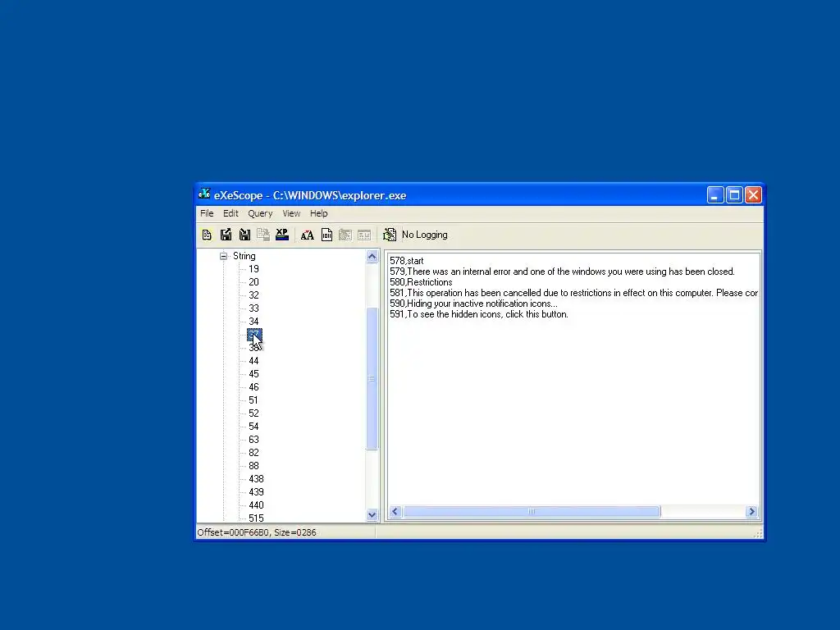The height and width of the screenshot is (630, 840).
Task: Select string table 52 in the tree
Action: click(x=254, y=413)
